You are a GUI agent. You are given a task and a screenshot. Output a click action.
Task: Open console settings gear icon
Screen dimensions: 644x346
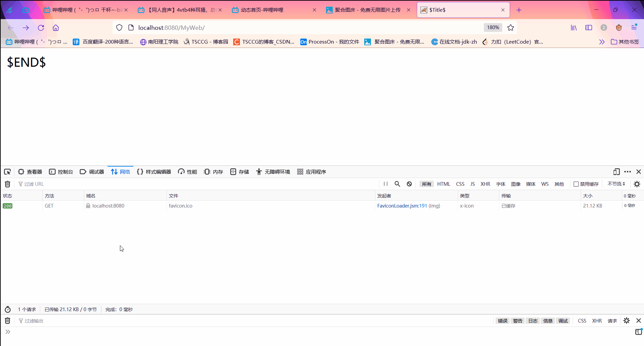[627, 321]
